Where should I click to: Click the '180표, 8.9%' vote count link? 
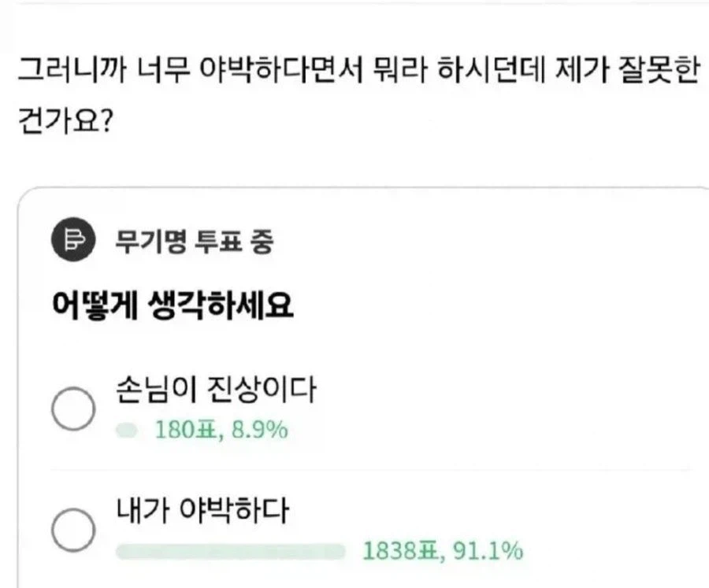221,429
